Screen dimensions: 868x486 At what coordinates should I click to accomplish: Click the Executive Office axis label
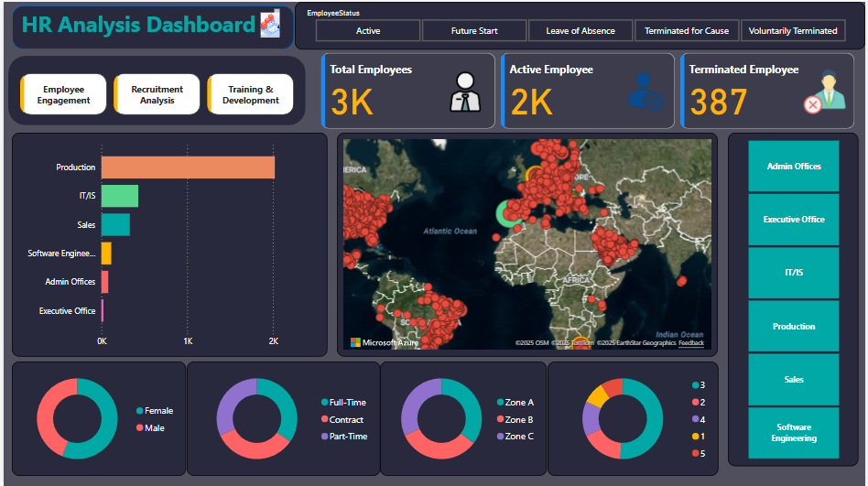[x=67, y=311]
